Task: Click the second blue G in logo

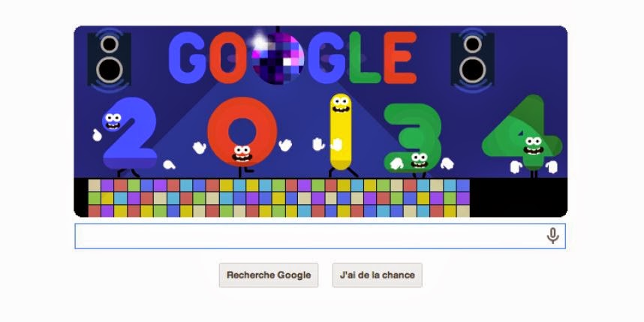Action: point(327,58)
